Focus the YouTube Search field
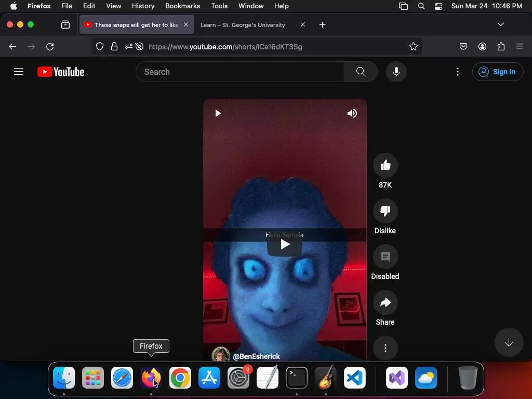The height and width of the screenshot is (399, 532). pos(240,72)
